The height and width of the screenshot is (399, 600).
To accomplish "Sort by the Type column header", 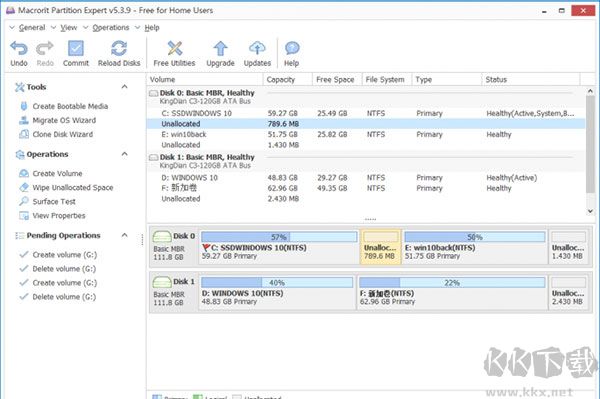I will [x=447, y=80].
